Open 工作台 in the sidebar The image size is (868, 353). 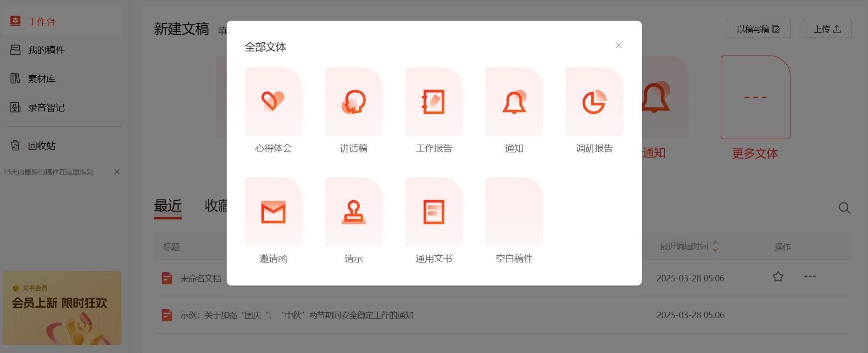[62, 22]
